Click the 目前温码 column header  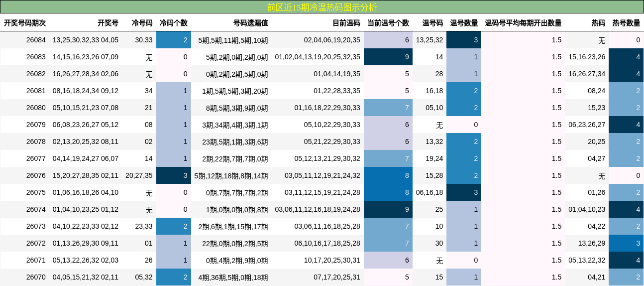point(346,23)
